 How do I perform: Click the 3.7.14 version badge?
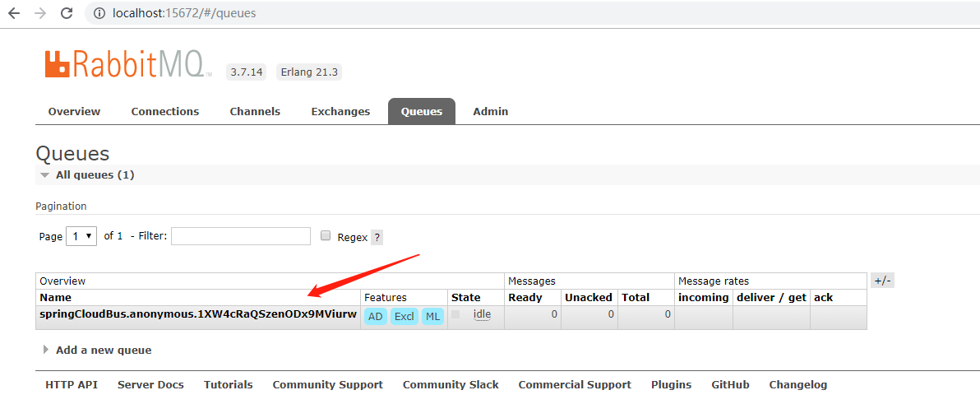247,72
